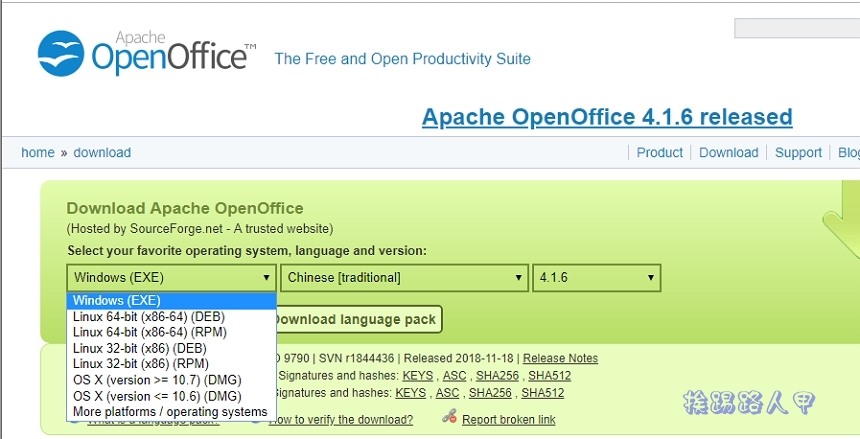Select Linux 32-bit (x86) (RPM) option
The height and width of the screenshot is (439, 860).
click(171, 364)
